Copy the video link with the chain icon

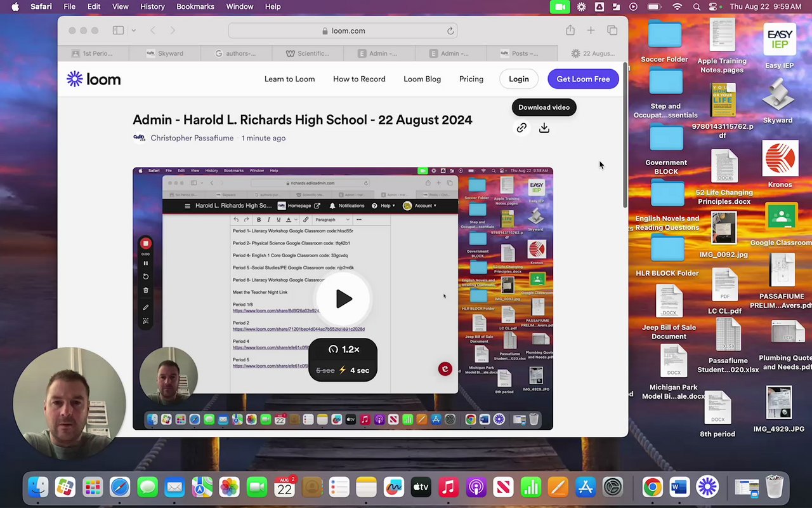(x=521, y=128)
